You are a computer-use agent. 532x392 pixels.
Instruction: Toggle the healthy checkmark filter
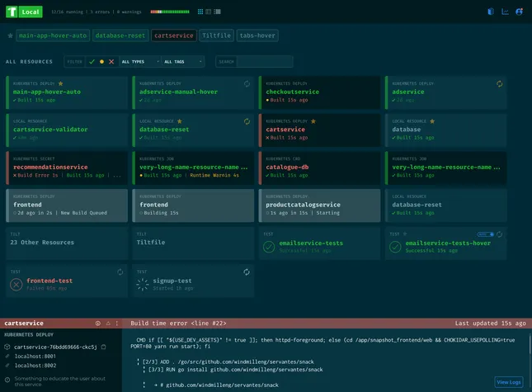pos(92,62)
